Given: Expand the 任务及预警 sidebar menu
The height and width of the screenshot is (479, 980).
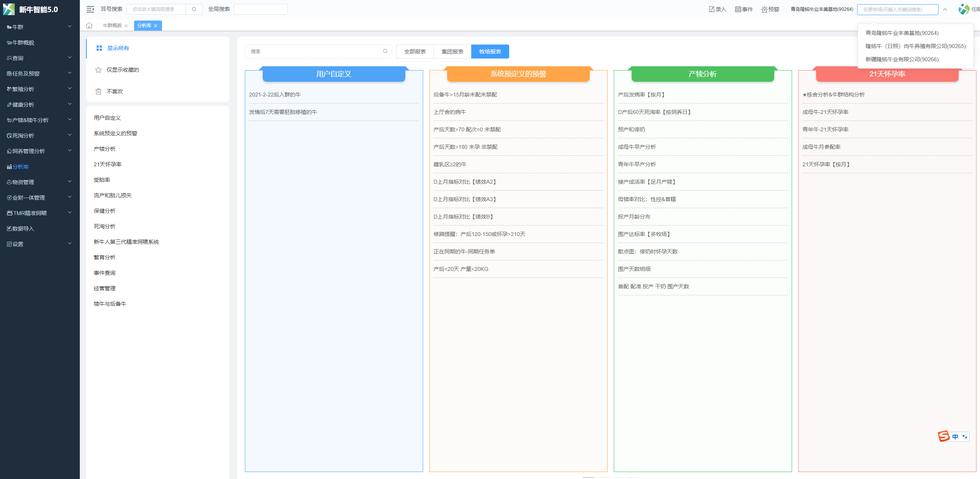Looking at the screenshot, I should tap(40, 74).
